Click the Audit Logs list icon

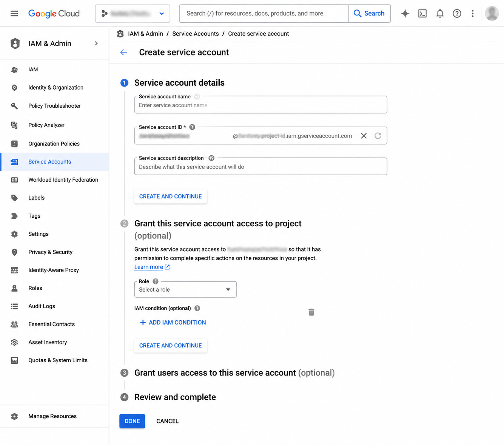click(x=14, y=306)
